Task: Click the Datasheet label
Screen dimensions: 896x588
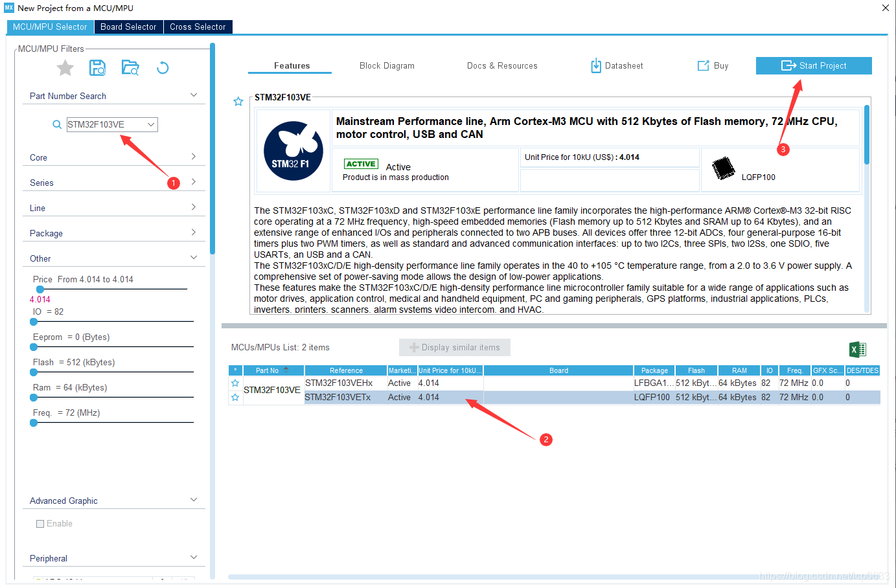Action: pyautogui.click(x=624, y=65)
